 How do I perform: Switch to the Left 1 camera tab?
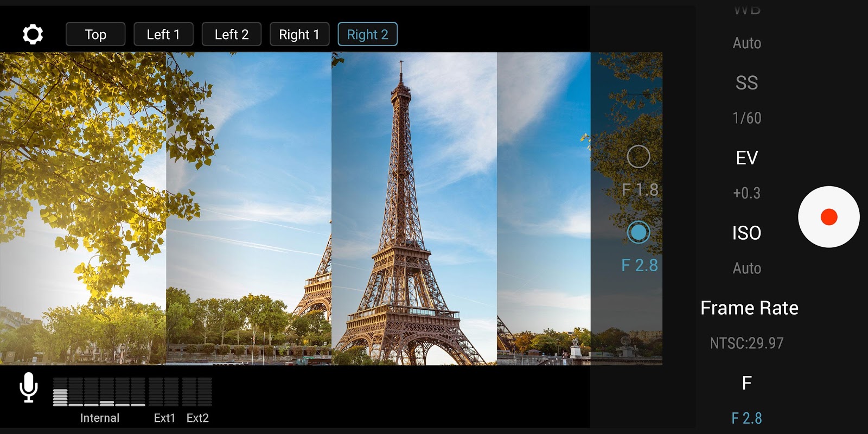(163, 34)
